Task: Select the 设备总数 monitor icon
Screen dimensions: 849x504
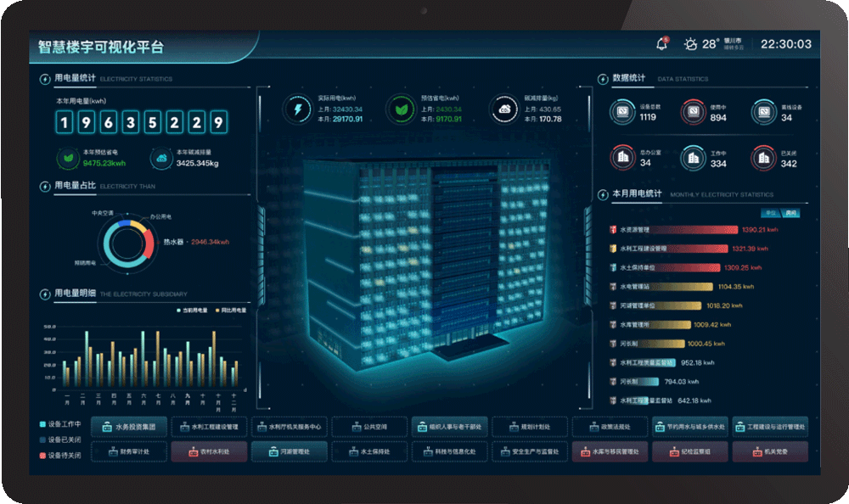Action: [621, 111]
